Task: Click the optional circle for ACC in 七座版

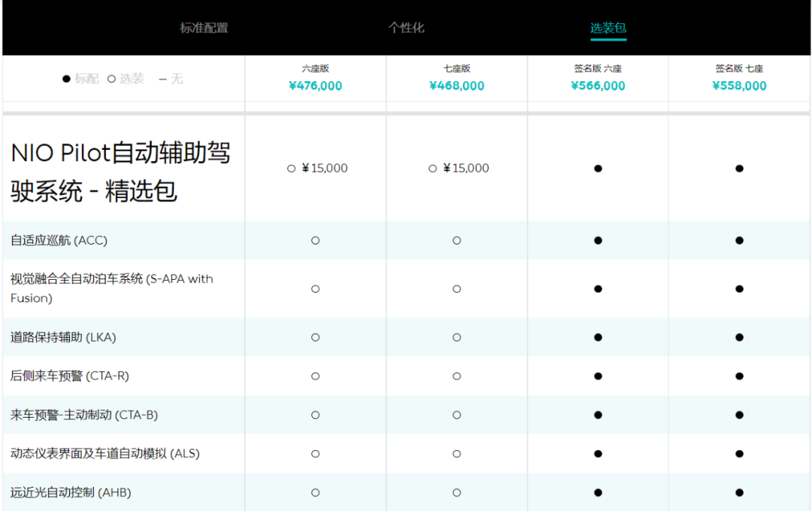Action: point(457,241)
